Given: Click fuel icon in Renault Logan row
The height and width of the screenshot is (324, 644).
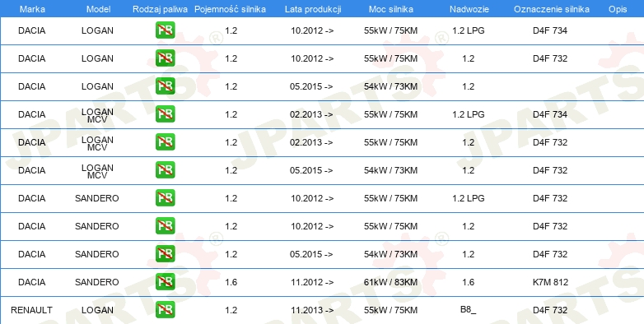Looking at the screenshot, I should pos(165,310).
